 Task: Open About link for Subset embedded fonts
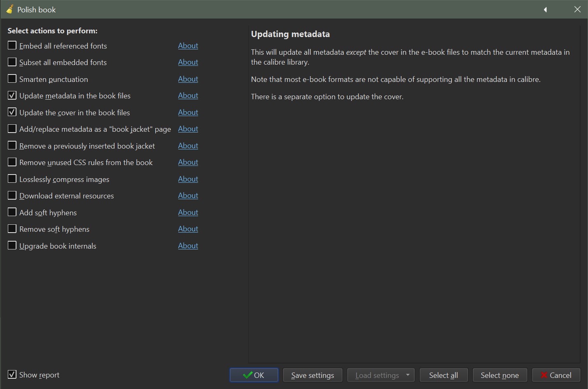188,62
